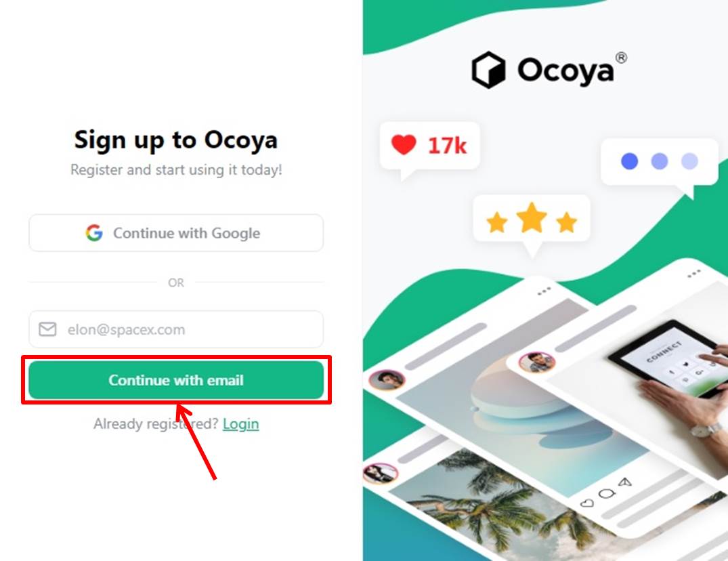
Task: Click the Ocoya brand name text
Action: click(565, 71)
